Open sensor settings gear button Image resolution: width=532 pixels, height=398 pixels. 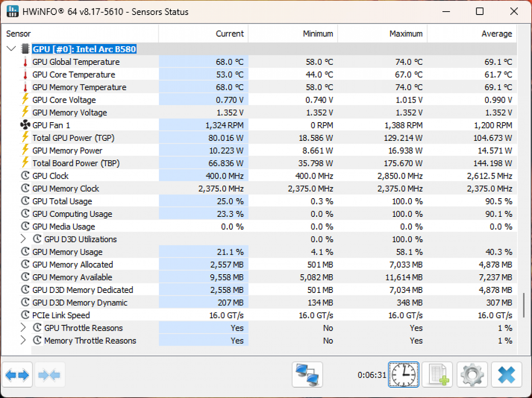click(x=472, y=375)
